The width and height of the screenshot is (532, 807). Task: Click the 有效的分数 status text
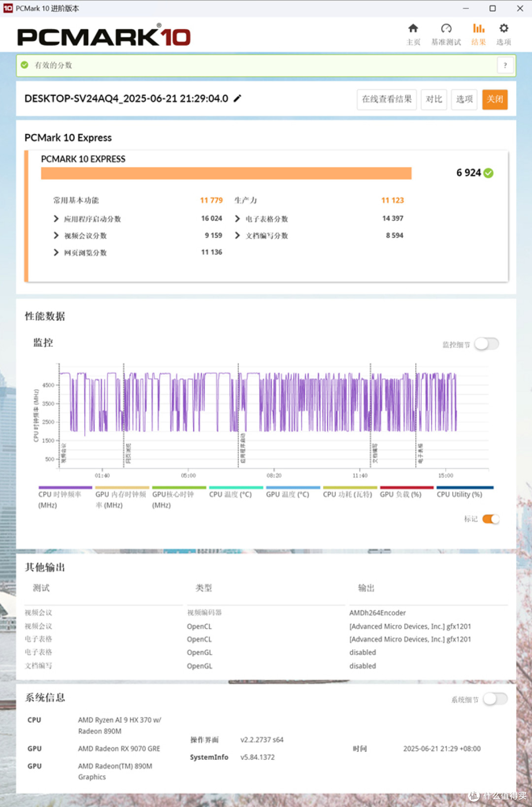53,65
